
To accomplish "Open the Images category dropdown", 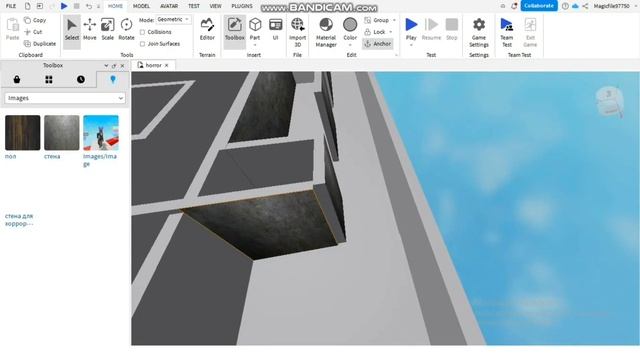I will point(65,98).
